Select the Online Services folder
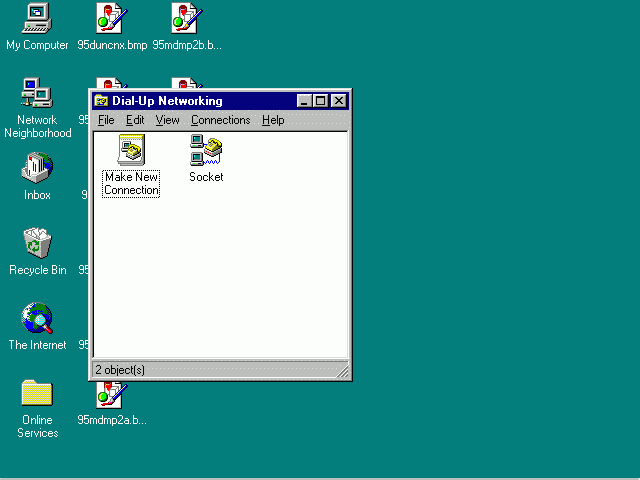Image resolution: width=640 pixels, height=480 pixels. (x=37, y=393)
